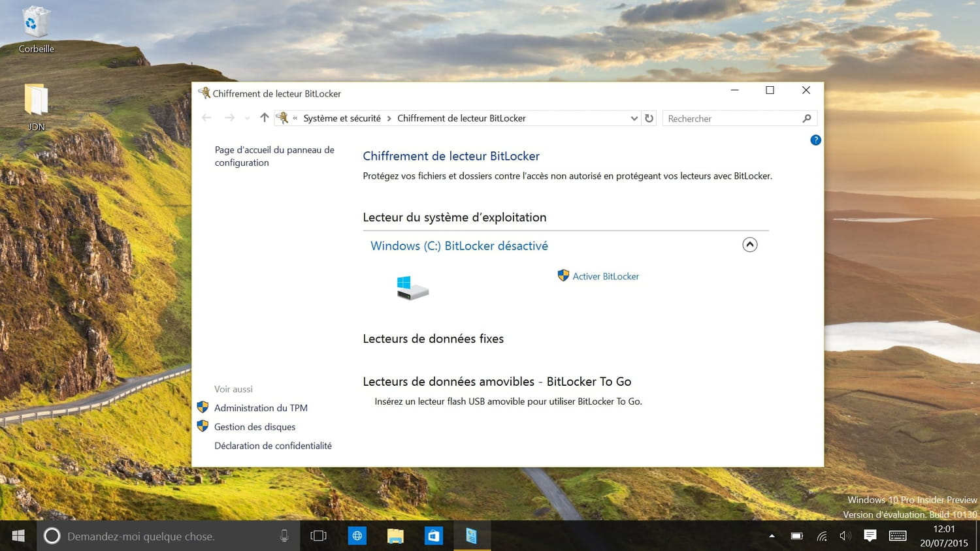
Task: Expand the address bar history dropdown
Action: coord(634,118)
